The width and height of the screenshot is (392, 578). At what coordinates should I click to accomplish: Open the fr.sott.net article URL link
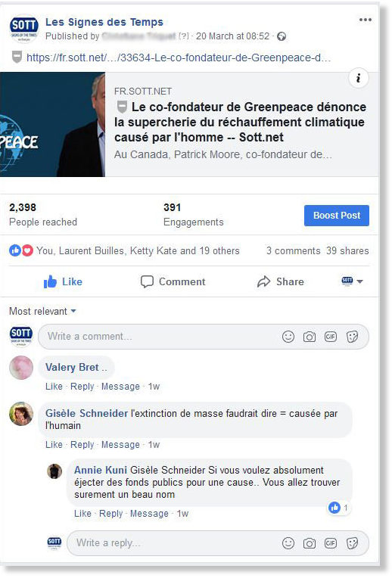click(179, 57)
